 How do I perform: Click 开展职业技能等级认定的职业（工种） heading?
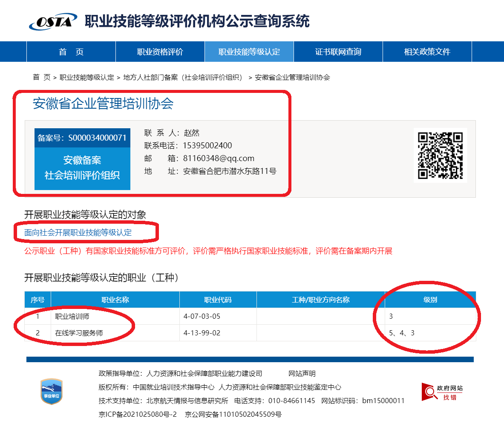click(x=101, y=278)
